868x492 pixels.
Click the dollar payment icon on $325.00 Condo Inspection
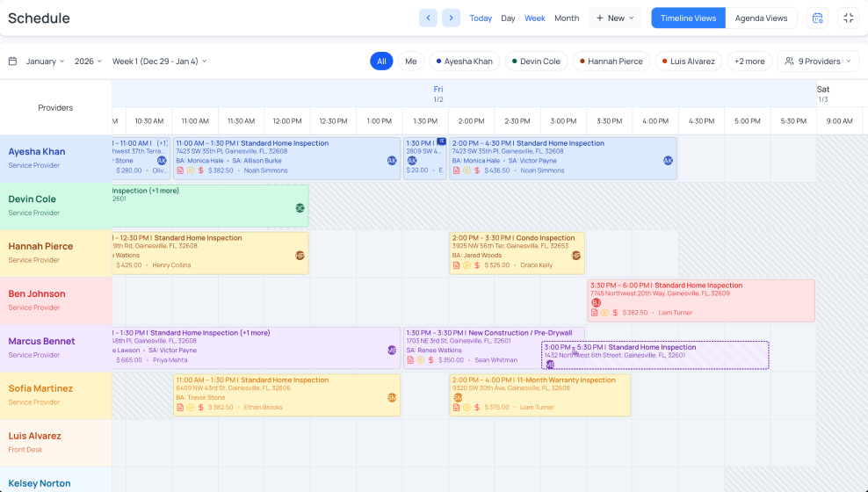click(477, 265)
